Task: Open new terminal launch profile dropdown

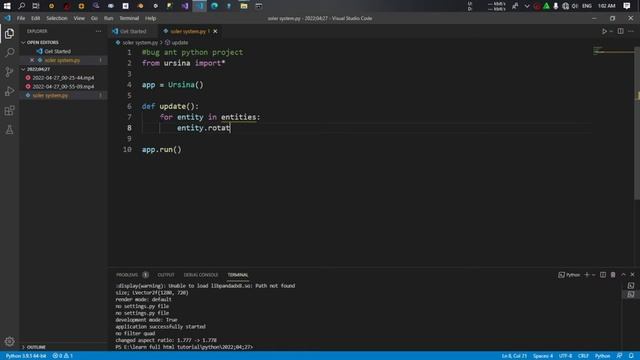Action: tap(594, 275)
